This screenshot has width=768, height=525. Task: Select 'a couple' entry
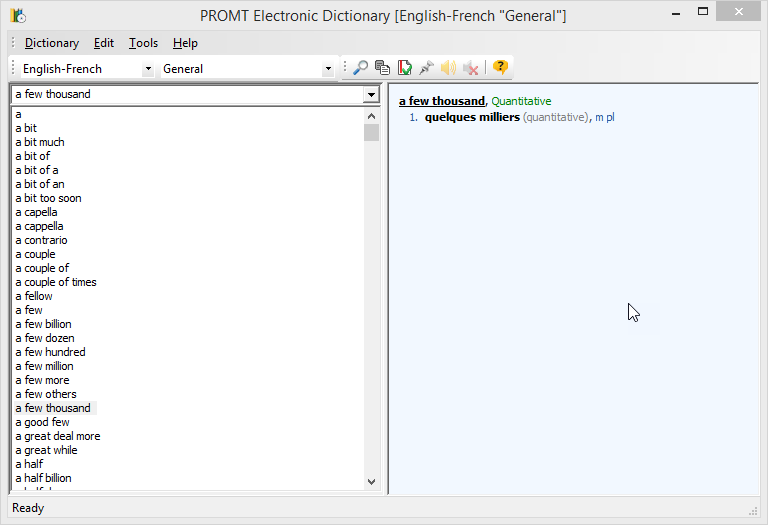35,254
